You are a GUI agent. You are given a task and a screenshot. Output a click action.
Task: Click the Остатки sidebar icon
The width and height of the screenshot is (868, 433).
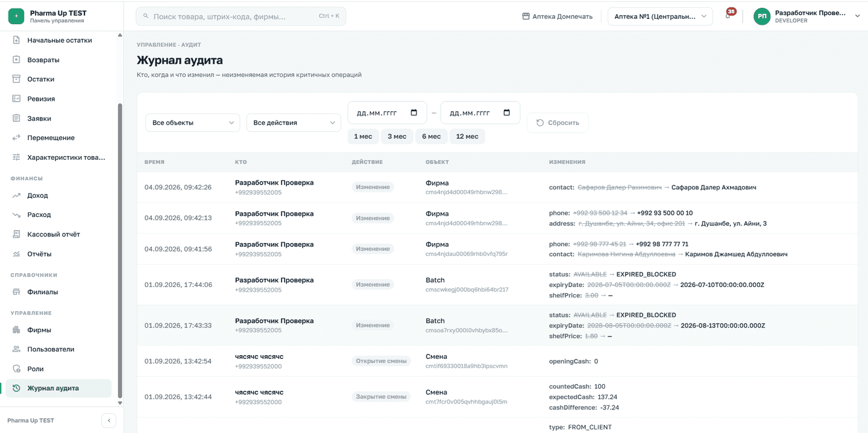(16, 79)
